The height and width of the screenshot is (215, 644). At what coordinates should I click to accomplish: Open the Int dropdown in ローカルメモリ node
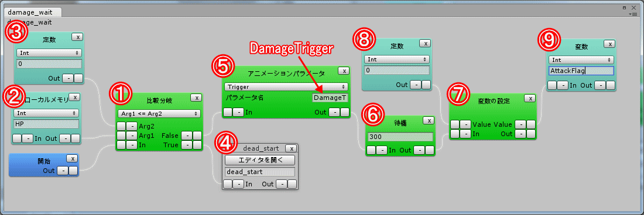click(46, 113)
